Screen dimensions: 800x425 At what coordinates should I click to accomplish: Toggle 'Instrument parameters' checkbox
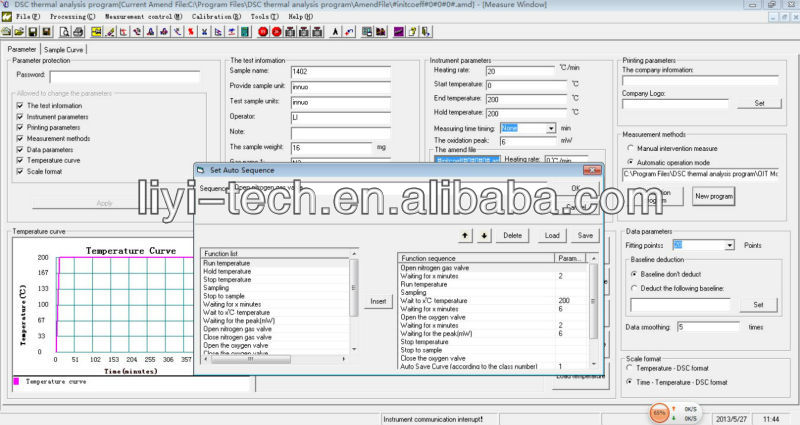click(x=20, y=117)
